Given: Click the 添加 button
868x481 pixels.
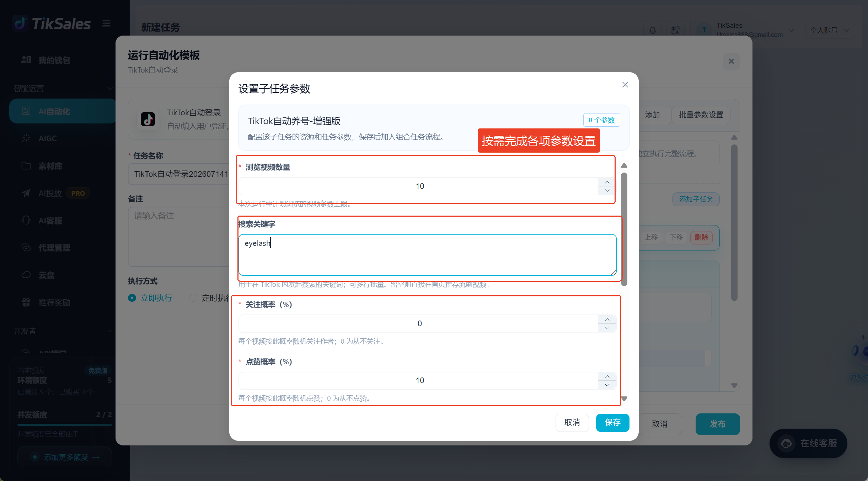Looking at the screenshot, I should pos(653,115).
